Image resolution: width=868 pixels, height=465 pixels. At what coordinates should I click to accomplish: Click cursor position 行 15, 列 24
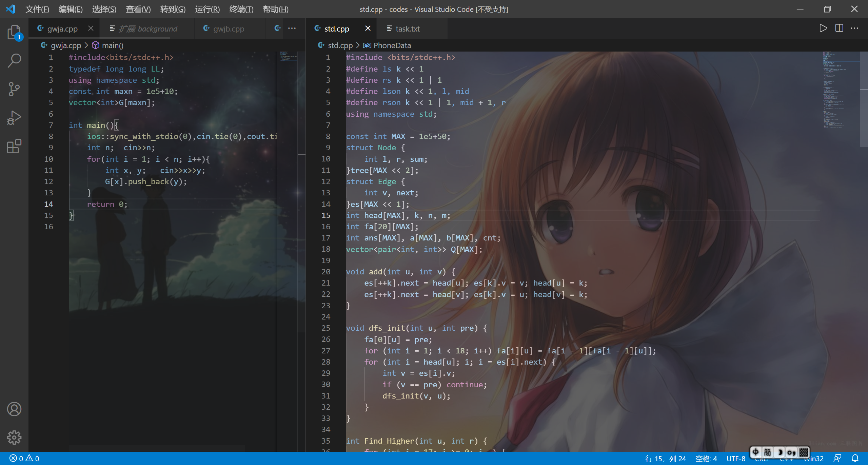[x=666, y=459]
